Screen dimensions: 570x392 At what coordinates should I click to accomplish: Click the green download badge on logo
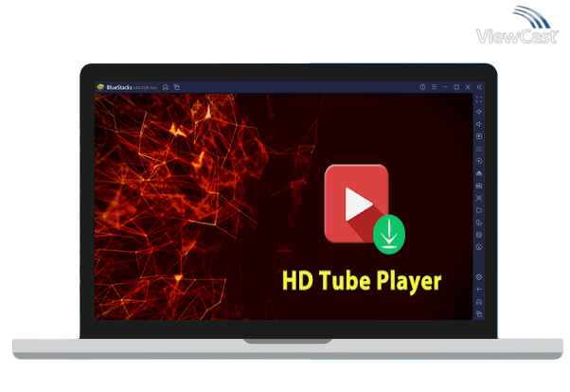tap(389, 235)
